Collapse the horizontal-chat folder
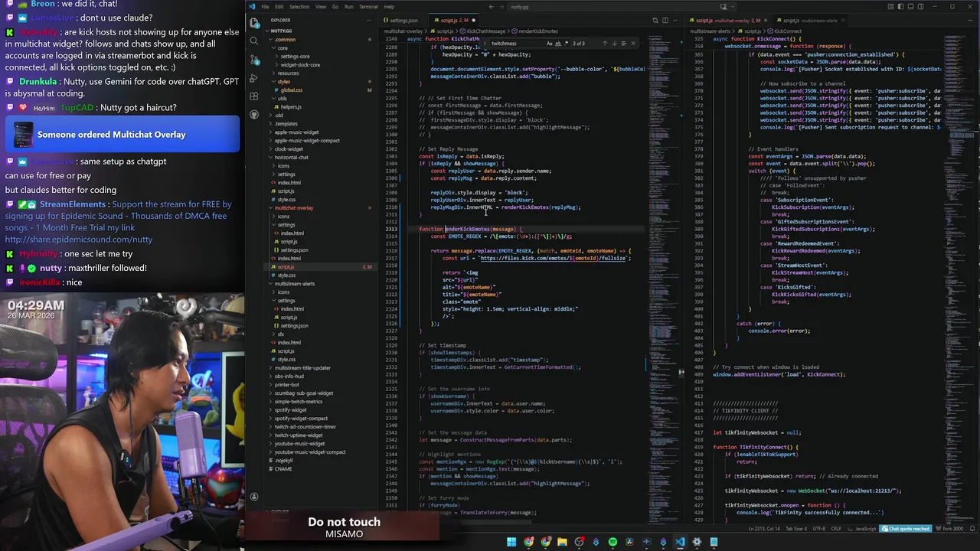 [291, 157]
